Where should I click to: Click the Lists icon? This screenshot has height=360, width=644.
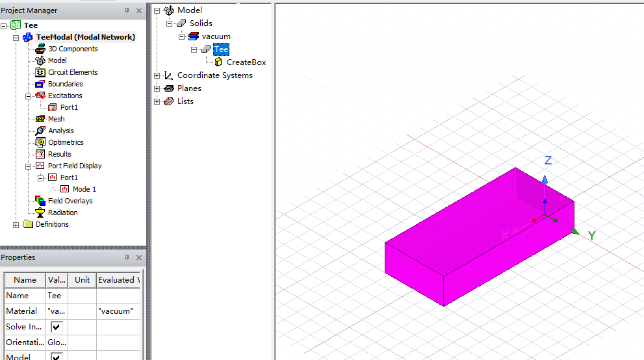(169, 101)
